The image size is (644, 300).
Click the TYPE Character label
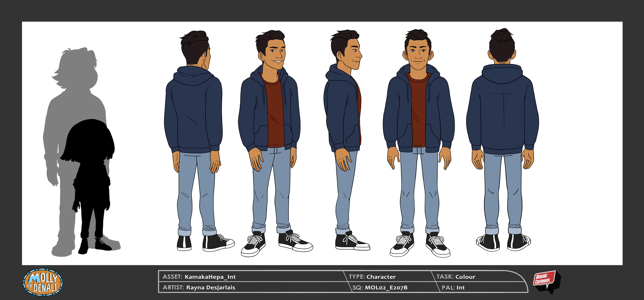click(x=372, y=277)
